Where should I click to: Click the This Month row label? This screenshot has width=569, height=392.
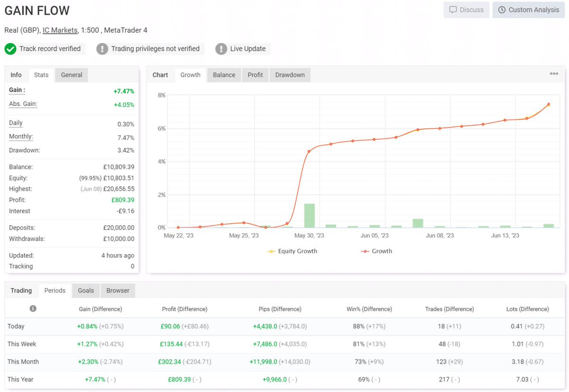[23, 362]
